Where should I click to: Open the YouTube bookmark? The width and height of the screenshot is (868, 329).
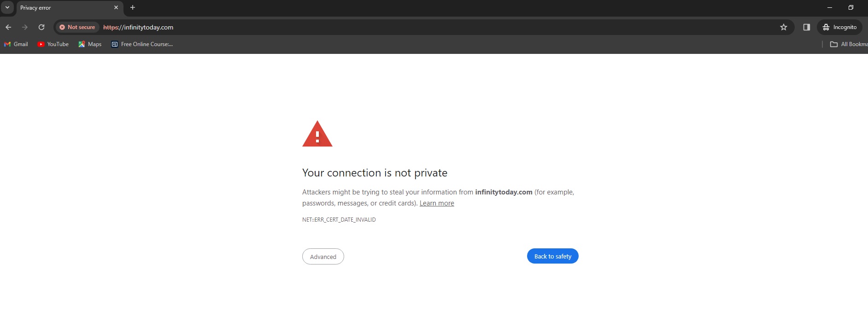[53, 44]
